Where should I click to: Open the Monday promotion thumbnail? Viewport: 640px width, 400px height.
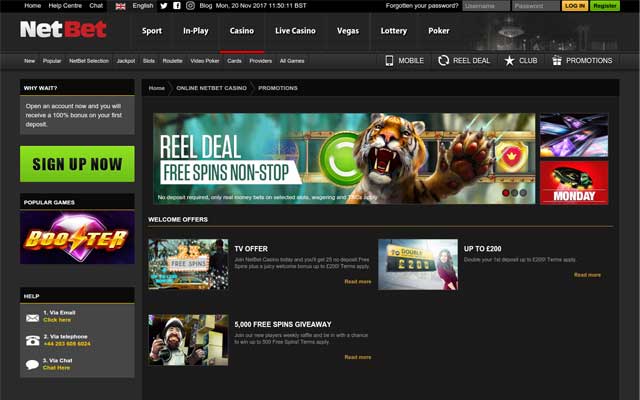click(x=574, y=182)
